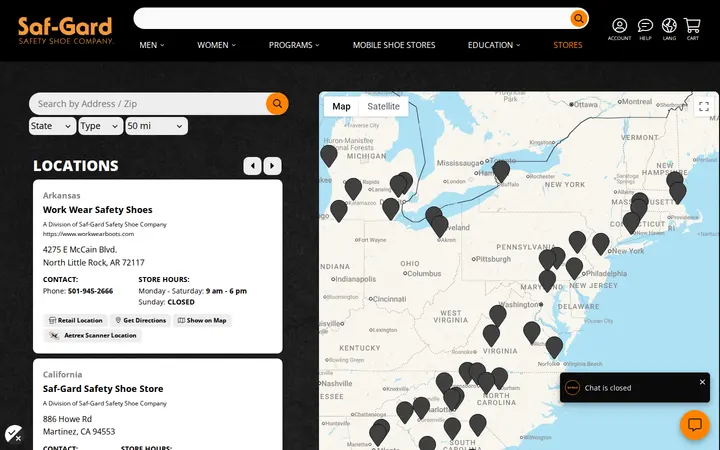Expand the PROGRAMS menu
720x450 pixels.
click(294, 45)
